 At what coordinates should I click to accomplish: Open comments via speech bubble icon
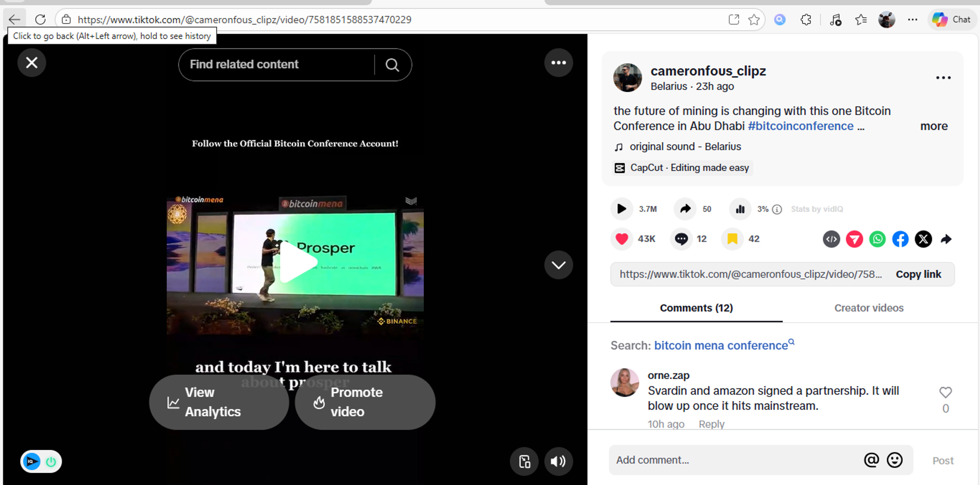681,239
